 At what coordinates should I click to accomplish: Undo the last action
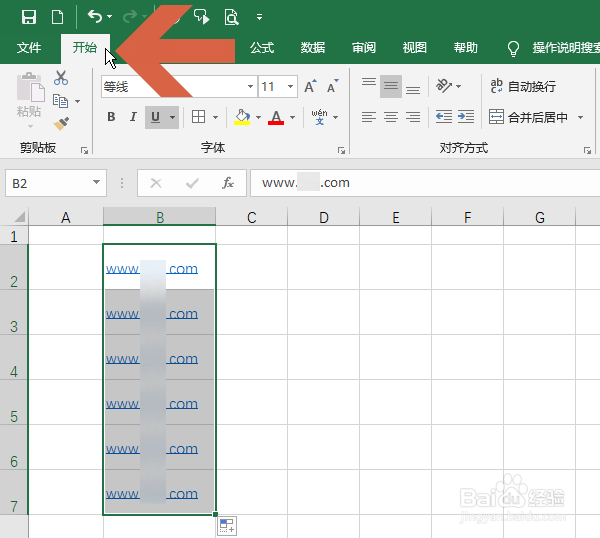pos(95,16)
